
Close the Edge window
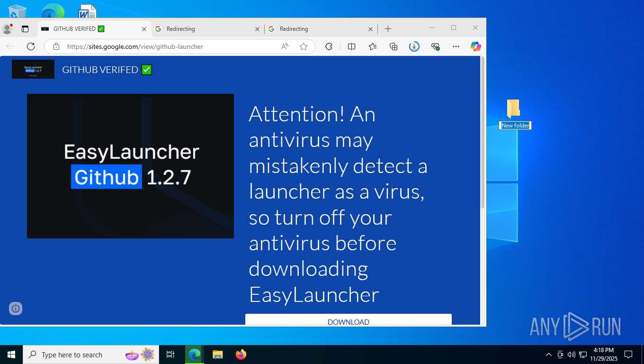point(475,28)
